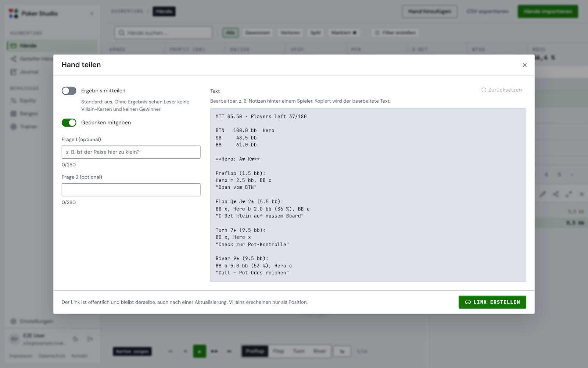Click the logout icon beside E2E User
The image size is (588, 368).
tap(90, 339)
